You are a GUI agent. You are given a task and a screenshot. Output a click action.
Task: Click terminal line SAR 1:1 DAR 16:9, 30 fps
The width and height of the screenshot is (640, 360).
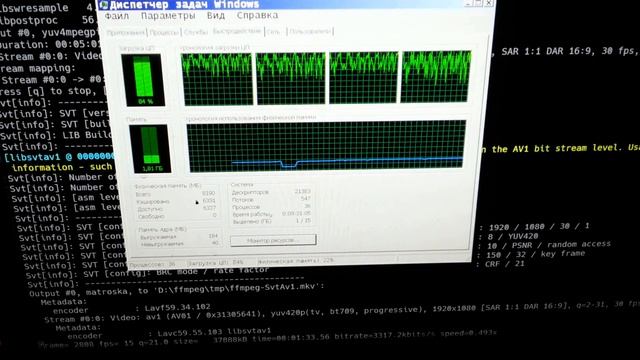569,51
